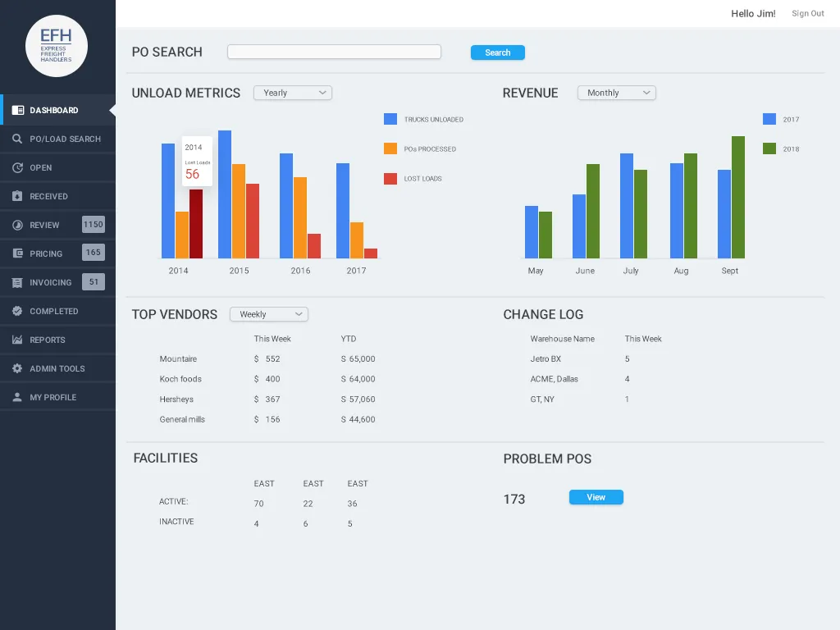The height and width of the screenshot is (630, 840).
Task: Click warehouse name Jetro BX
Action: click(x=546, y=359)
